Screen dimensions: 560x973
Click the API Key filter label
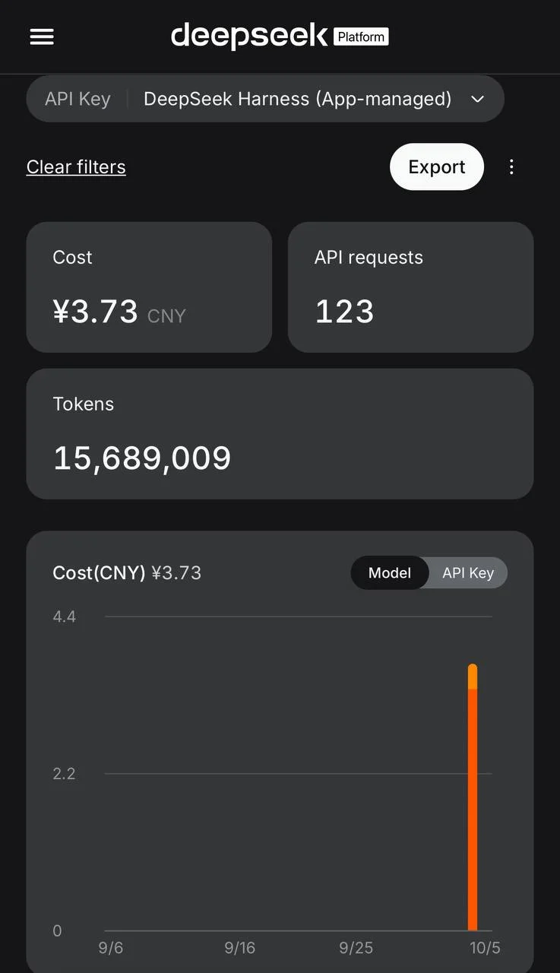point(78,99)
